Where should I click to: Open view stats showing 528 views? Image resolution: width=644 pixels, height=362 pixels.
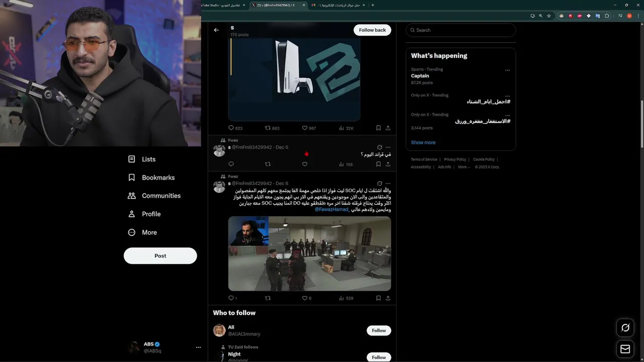point(346,298)
